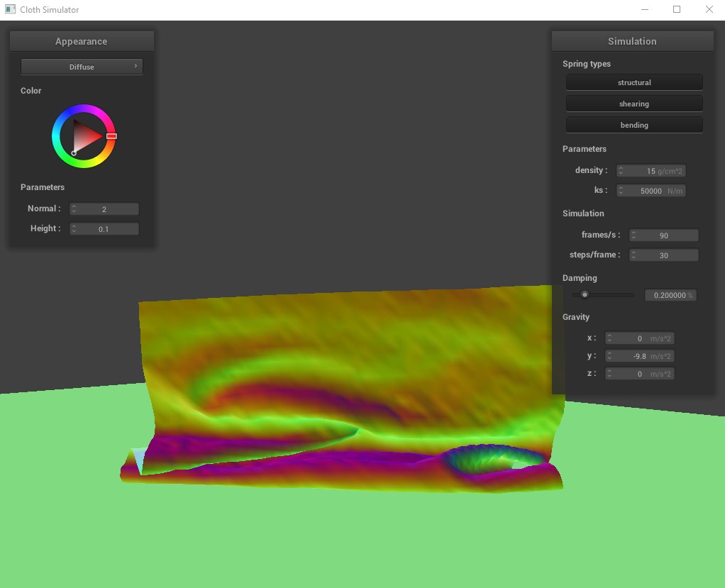Click the density value field
Image resolution: width=725 pixels, height=588 pixels.
651,170
